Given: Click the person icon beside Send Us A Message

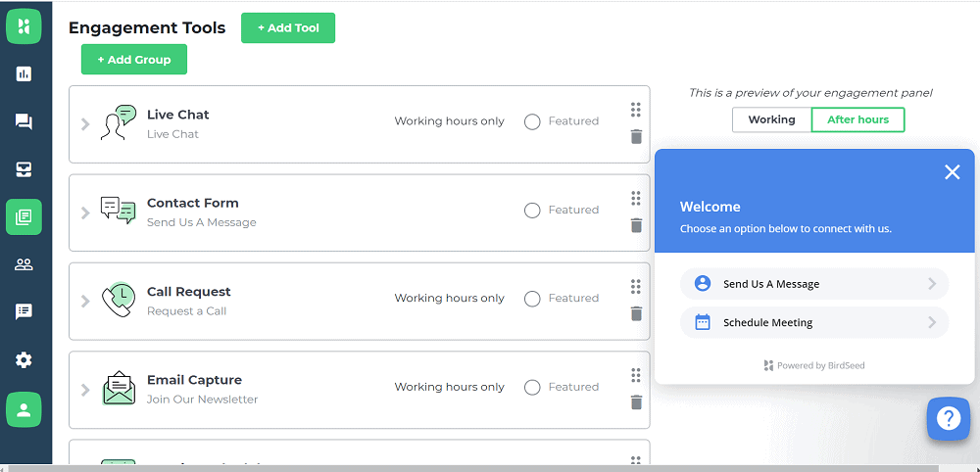Looking at the screenshot, I should tap(703, 283).
